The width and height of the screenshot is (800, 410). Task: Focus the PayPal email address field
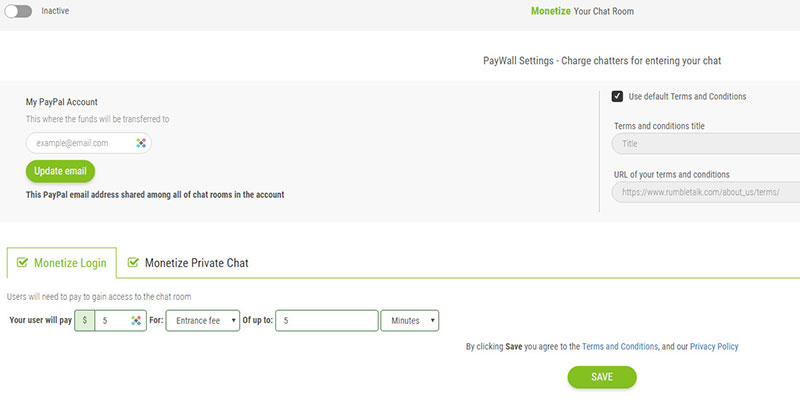[80, 143]
